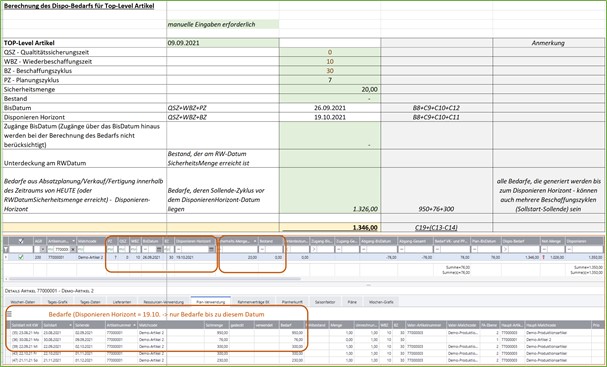
Task: Open calendar picker in Disponieren Horizont filter
Action: tap(211, 250)
